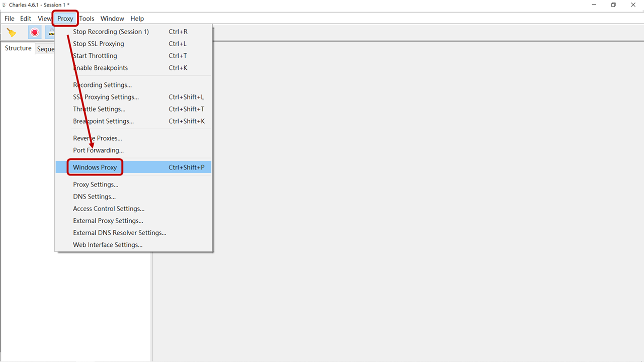Select Stop SSL Proxying option
The height and width of the screenshot is (362, 644).
coord(98,44)
